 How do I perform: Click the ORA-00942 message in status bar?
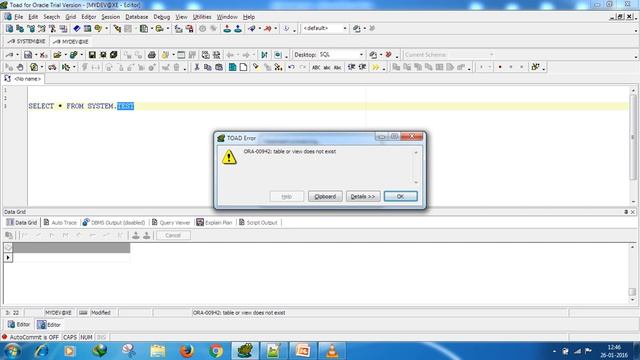[239, 313]
